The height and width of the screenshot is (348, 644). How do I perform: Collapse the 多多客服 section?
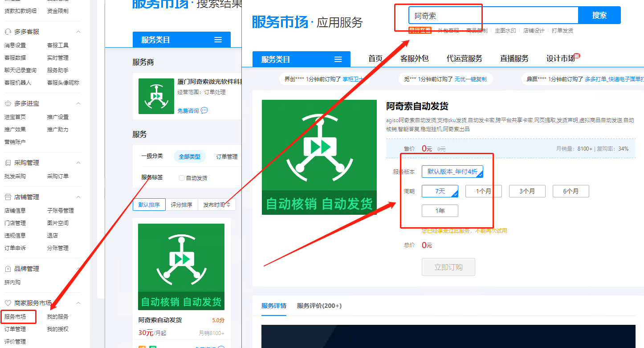point(78,32)
